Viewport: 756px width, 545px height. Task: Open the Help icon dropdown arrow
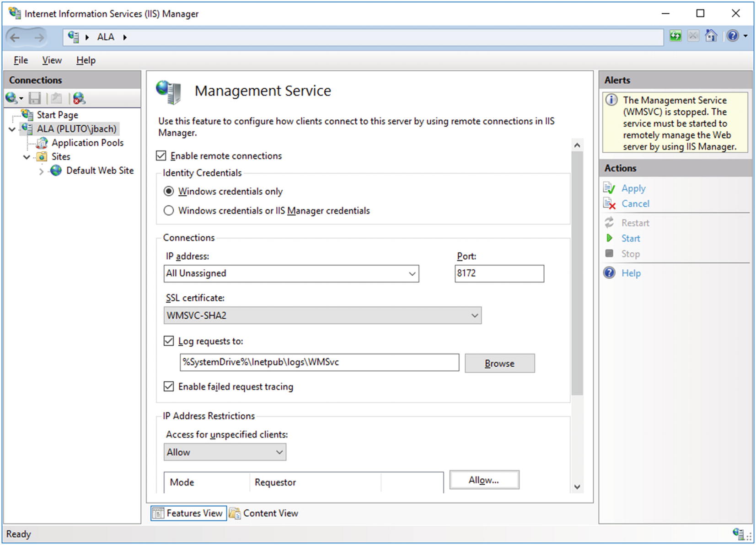(745, 36)
